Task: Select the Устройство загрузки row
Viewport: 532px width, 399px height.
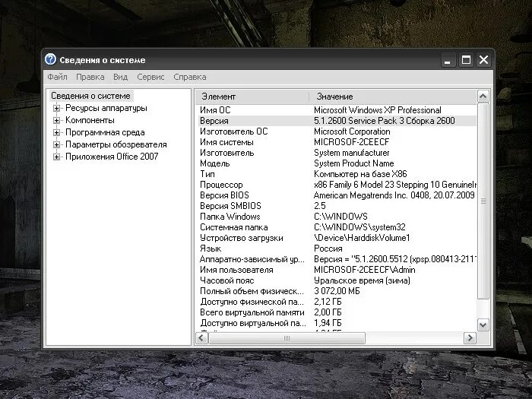Action: click(337, 238)
